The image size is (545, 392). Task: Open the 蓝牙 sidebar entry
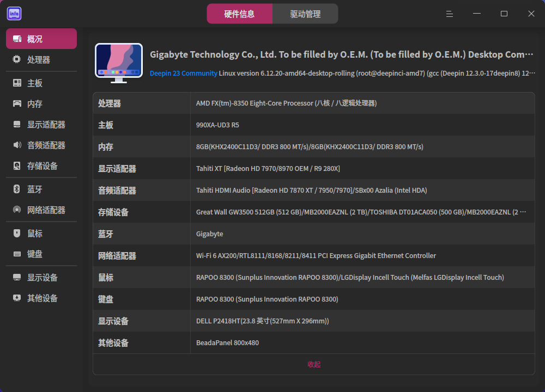click(x=41, y=189)
